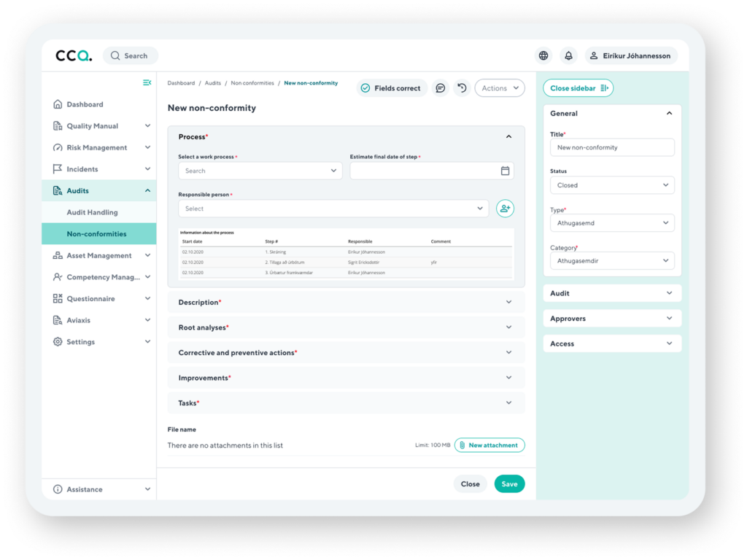Screen dimensions: 747x560
Task: Open the Status dropdown showing Closed
Action: point(612,185)
